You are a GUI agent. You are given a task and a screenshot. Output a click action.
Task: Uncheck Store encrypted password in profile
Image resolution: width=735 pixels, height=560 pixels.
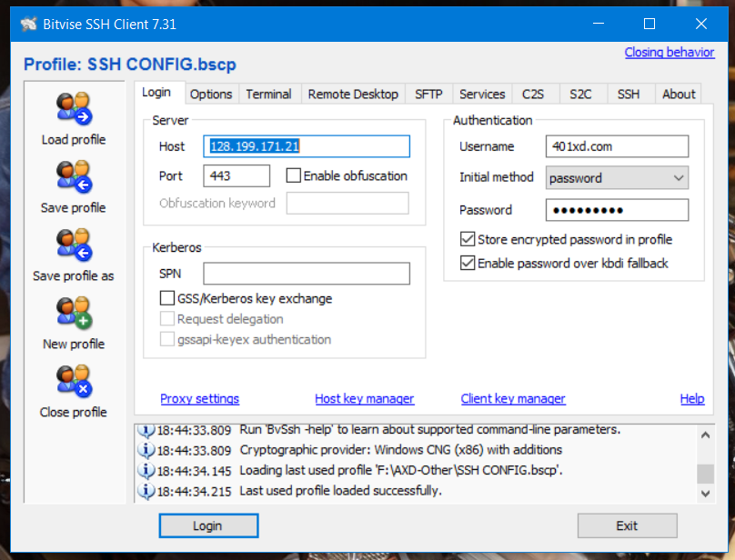tap(467, 239)
